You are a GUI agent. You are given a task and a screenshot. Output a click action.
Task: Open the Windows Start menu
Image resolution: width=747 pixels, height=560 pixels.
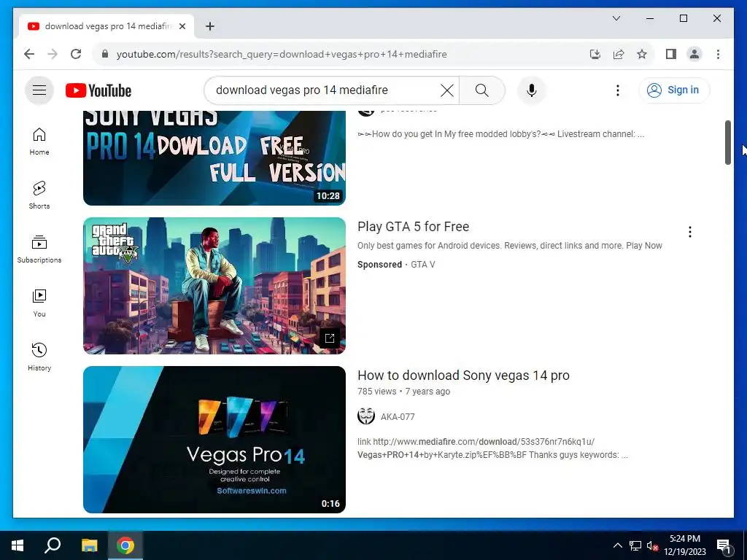(x=18, y=545)
